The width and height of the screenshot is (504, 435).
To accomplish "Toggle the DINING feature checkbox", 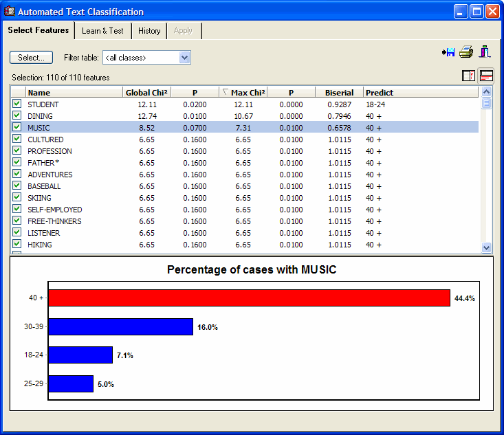I will pos(17,115).
